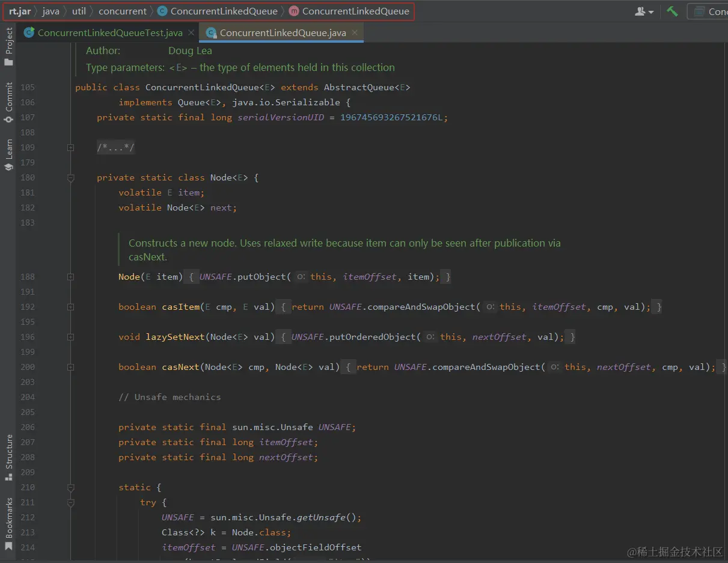Open the Project tool window
The width and height of the screenshot is (728, 563).
coord(8,47)
